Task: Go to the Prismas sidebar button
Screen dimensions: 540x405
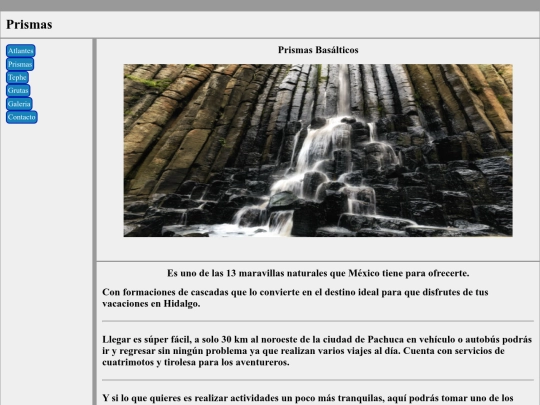Action: (x=20, y=64)
